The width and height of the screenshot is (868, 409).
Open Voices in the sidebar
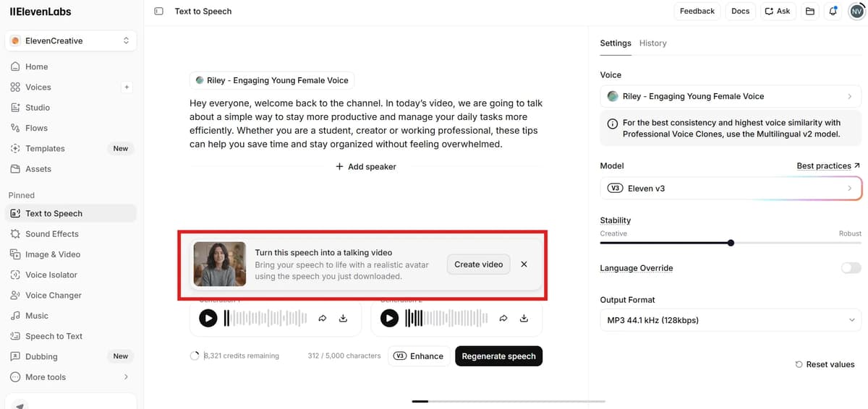[x=61, y=87]
